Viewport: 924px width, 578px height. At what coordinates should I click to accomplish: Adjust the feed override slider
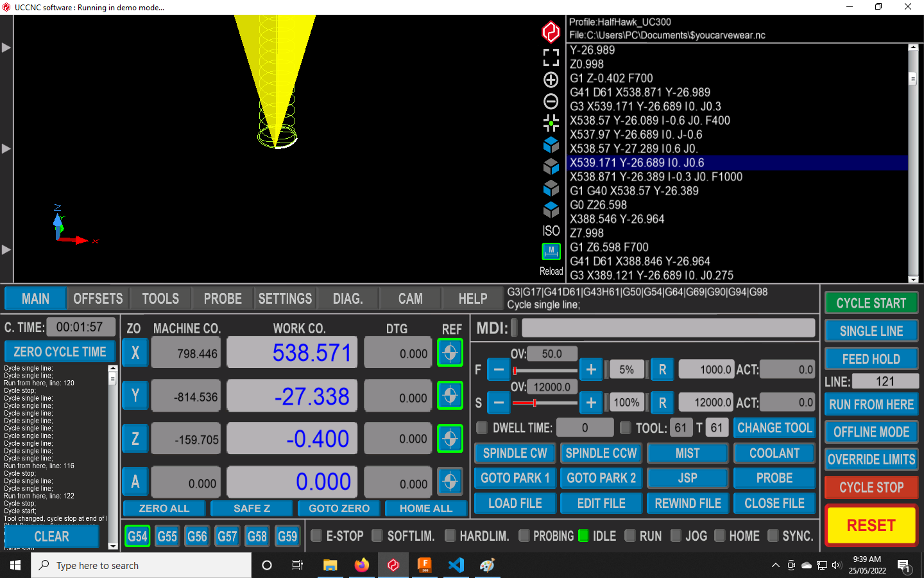tap(545, 371)
